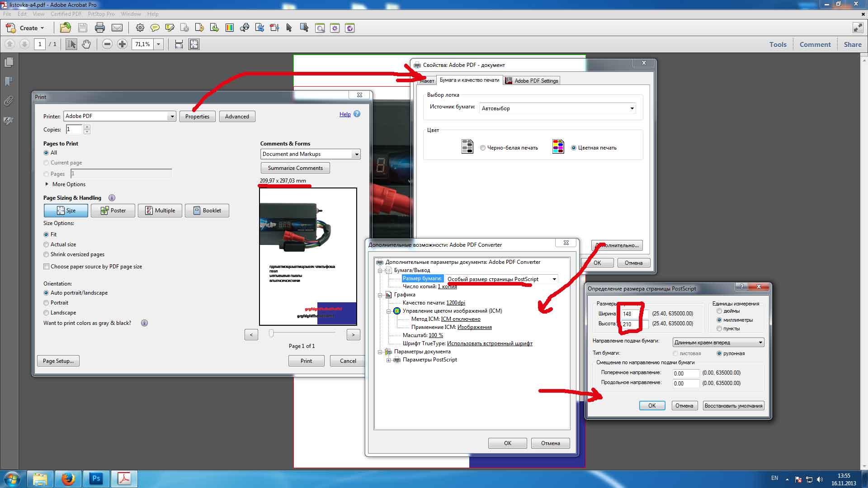Open Comments & Forms dropdown
This screenshot has height=488, width=868.
click(356, 154)
